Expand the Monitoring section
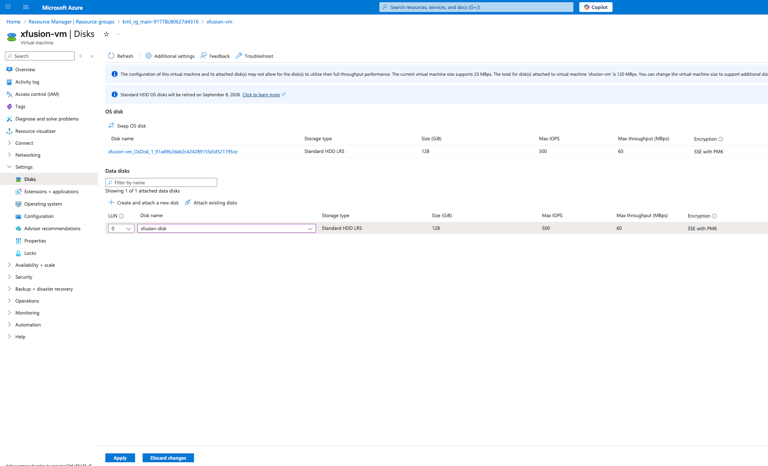The height and width of the screenshot is (466, 768). pos(27,313)
